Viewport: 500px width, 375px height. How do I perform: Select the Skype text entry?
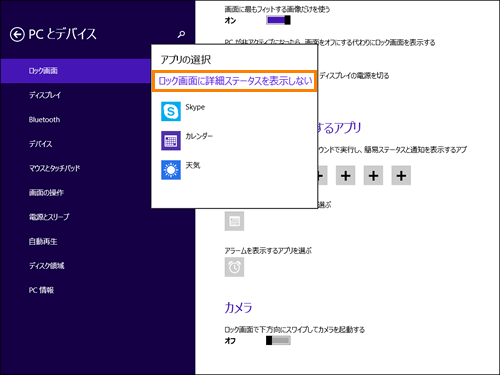(x=195, y=107)
